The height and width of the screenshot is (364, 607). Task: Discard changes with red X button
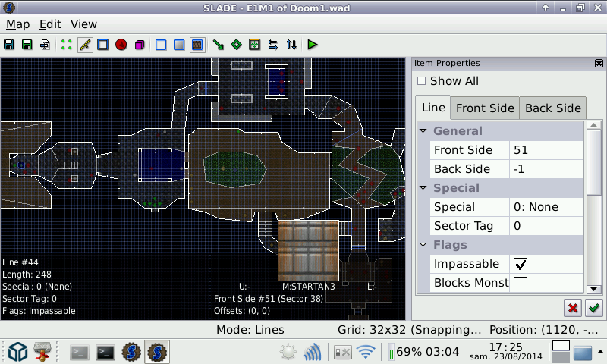coord(573,308)
